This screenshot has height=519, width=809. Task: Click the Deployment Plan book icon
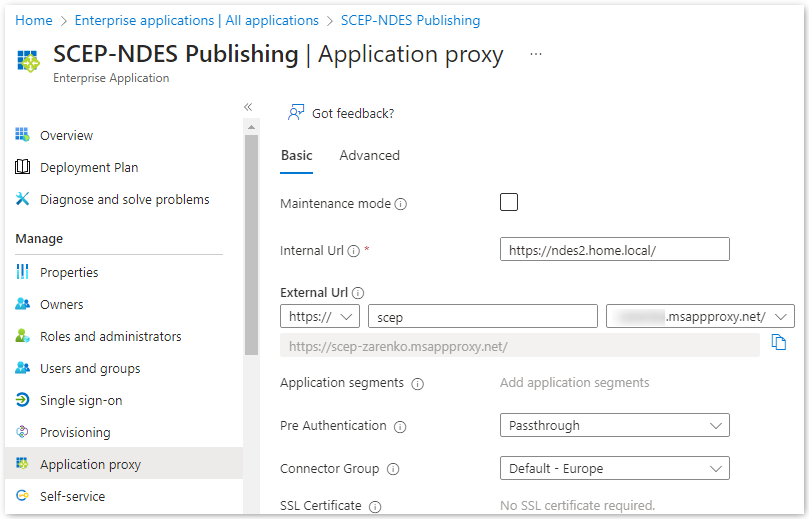[22, 167]
